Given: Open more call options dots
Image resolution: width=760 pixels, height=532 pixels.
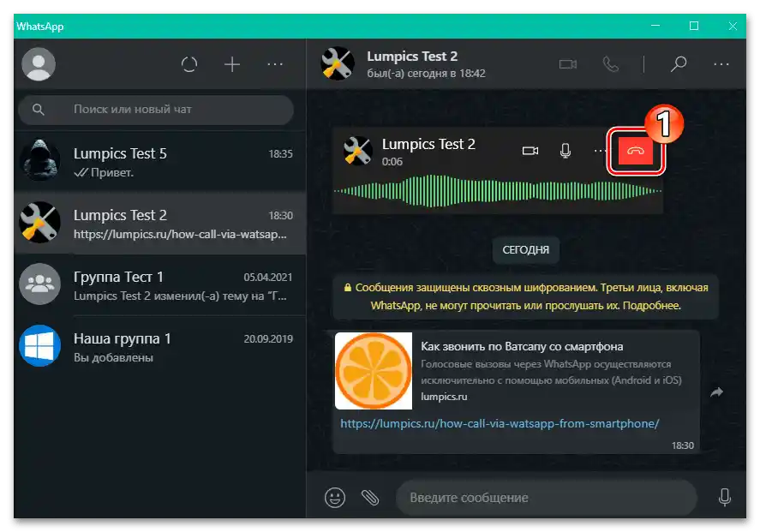Looking at the screenshot, I should [x=600, y=151].
